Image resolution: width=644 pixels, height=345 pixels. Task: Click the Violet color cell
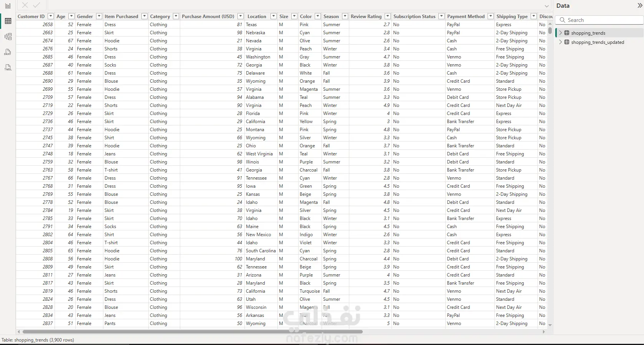coord(310,242)
